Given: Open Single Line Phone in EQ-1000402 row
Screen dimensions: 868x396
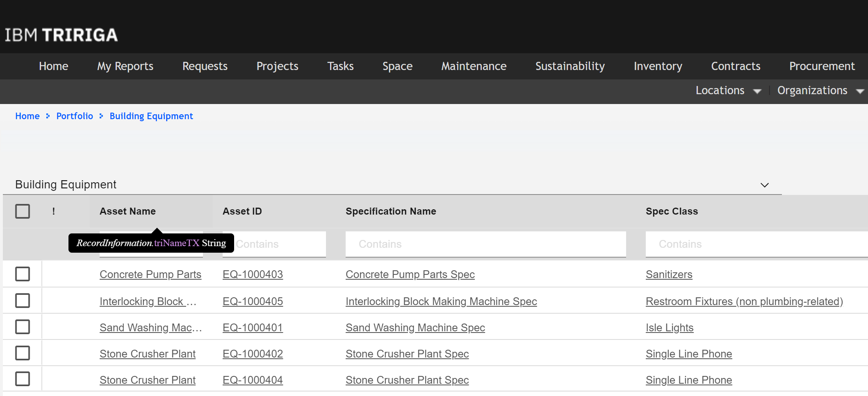Looking at the screenshot, I should [x=689, y=354].
